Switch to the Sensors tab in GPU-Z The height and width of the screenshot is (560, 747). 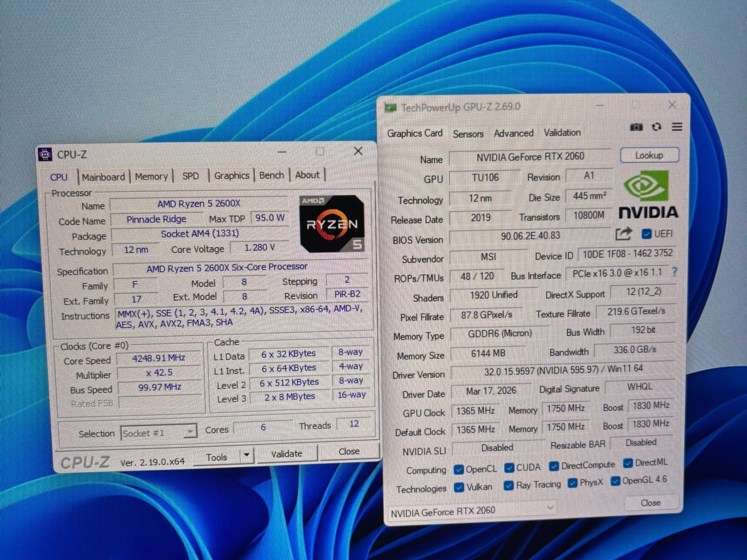468,134
